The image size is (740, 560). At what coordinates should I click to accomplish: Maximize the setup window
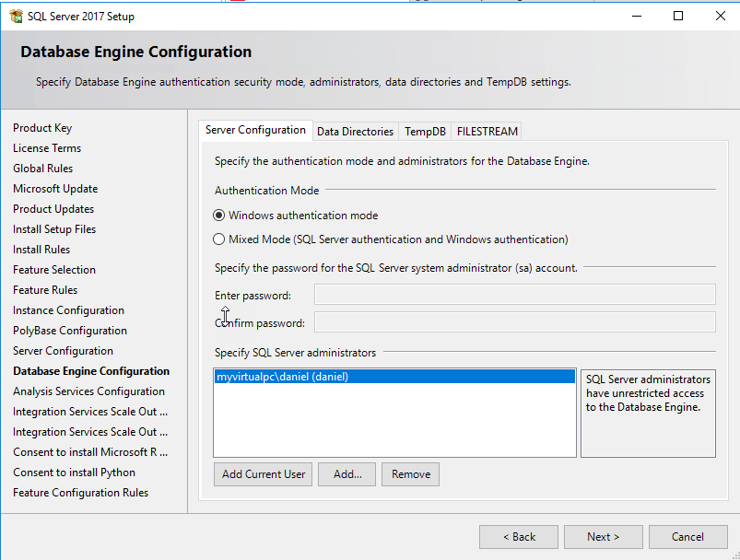pos(678,16)
